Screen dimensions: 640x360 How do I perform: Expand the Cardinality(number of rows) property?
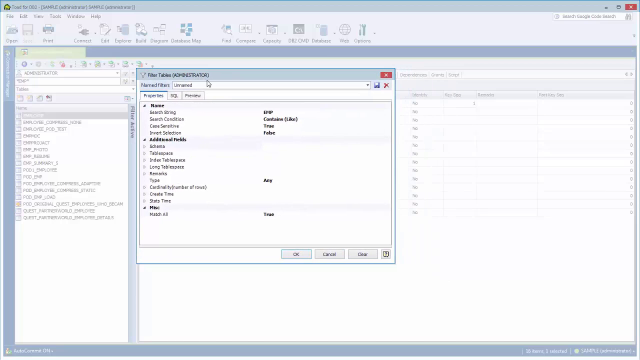[144, 187]
